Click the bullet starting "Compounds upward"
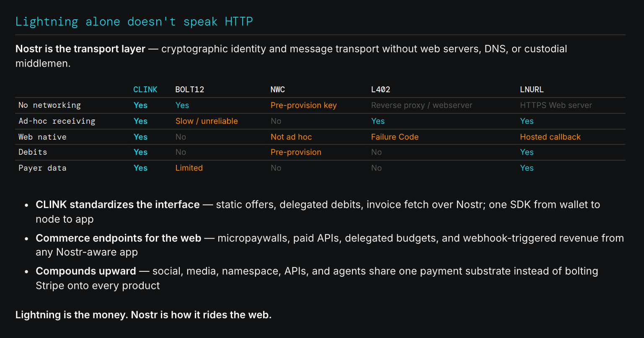 [x=86, y=271]
